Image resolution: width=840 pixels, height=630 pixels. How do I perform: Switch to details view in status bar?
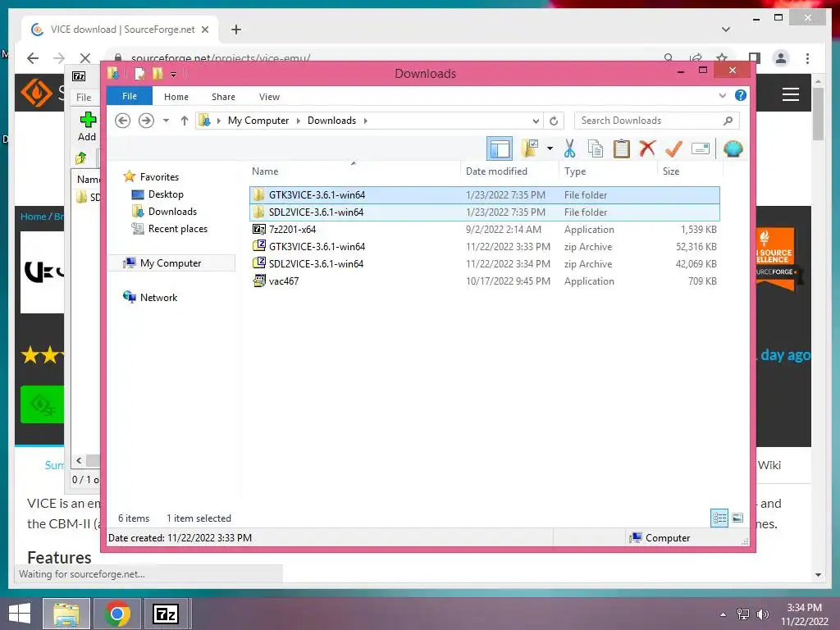719,518
